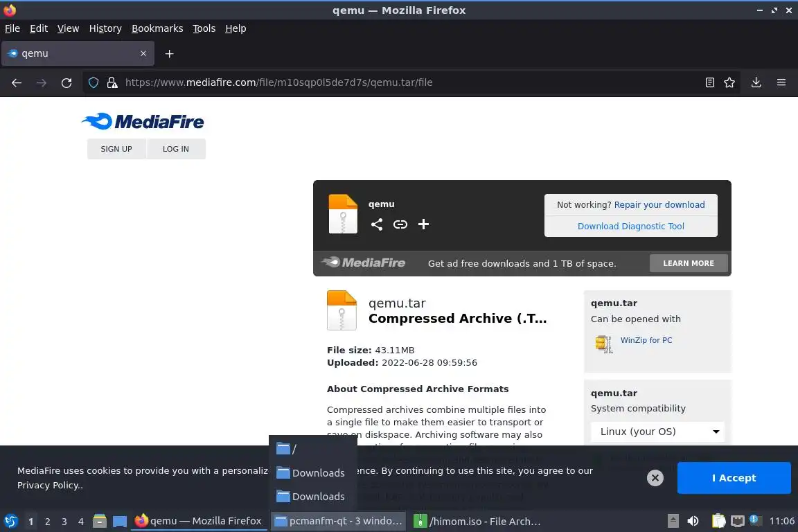Click the Uploaded 2022-06-28 09:59:56 text
798x532 pixels.
[x=402, y=362]
